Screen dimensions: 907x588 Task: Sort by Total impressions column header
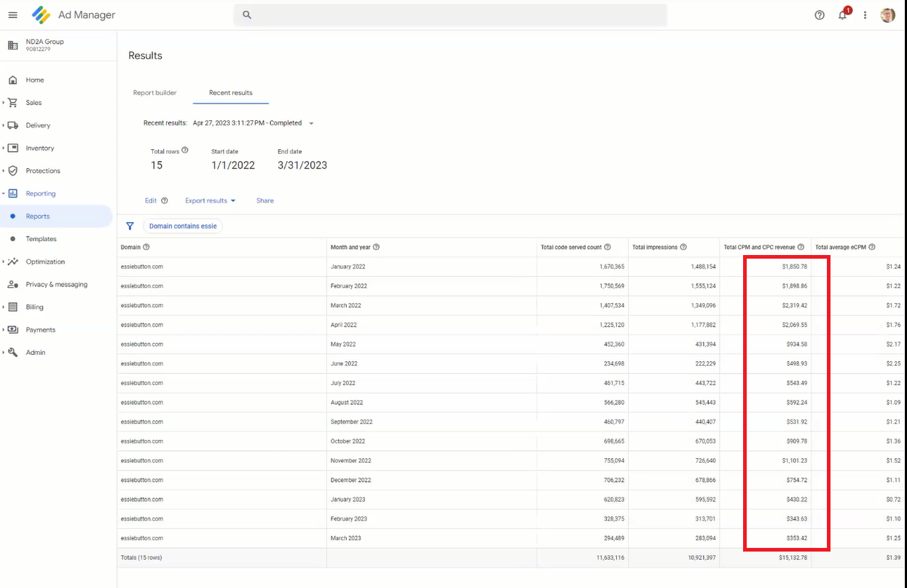(655, 247)
